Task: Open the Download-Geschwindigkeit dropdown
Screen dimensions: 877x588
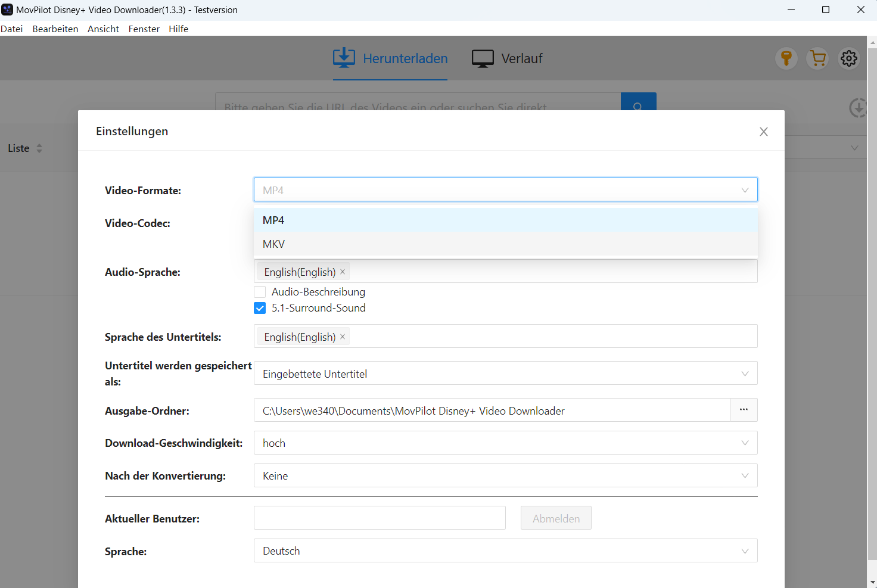Action: [x=506, y=443]
